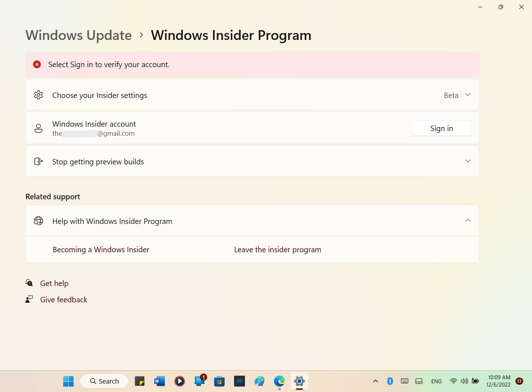Open the clock showing 10:09 AM
Image resolution: width=532 pixels, height=392 pixels.
498,381
